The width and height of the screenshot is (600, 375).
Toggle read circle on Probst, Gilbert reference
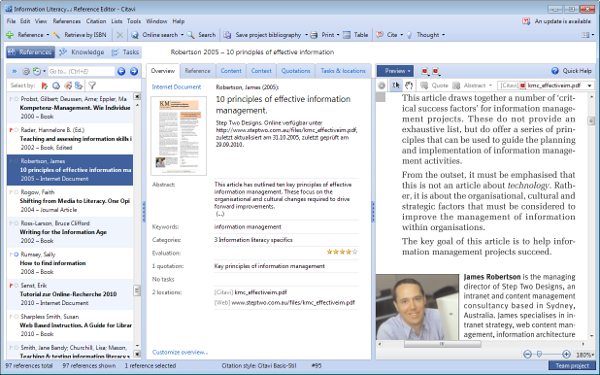[16, 99]
